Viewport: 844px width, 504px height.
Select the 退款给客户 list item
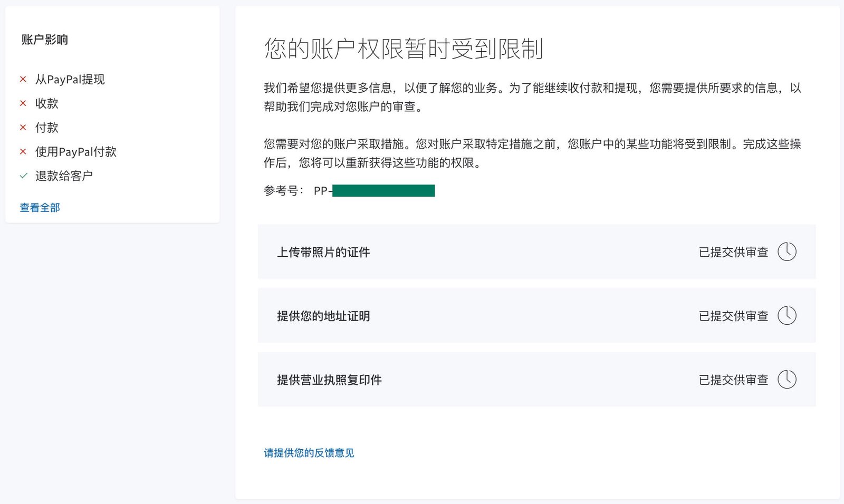[64, 176]
